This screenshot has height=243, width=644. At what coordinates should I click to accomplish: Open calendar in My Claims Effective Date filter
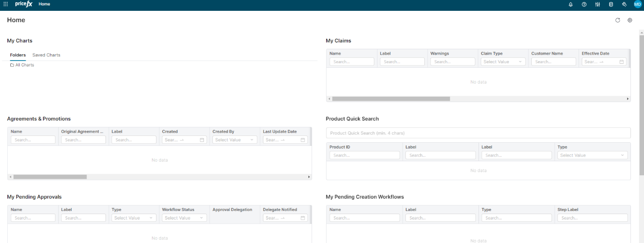(x=621, y=62)
